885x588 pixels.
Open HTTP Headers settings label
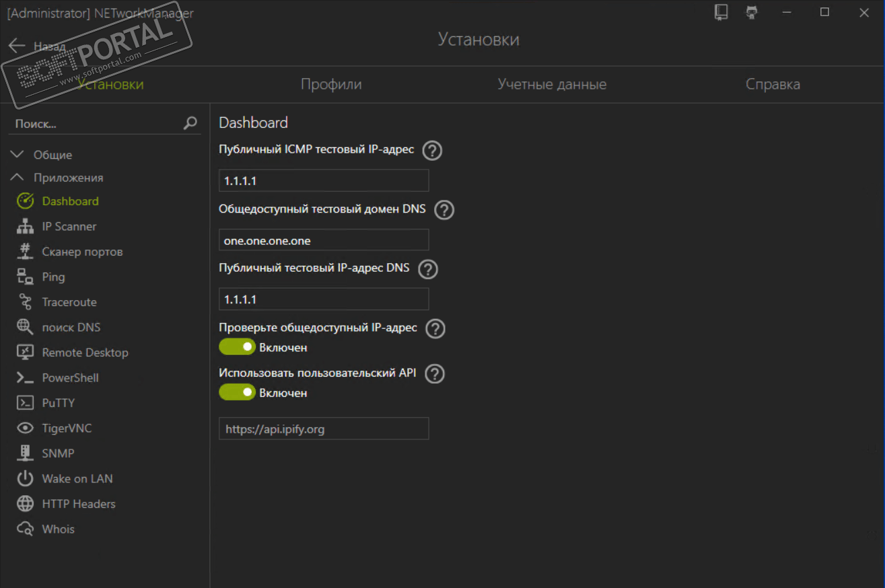pos(79,504)
